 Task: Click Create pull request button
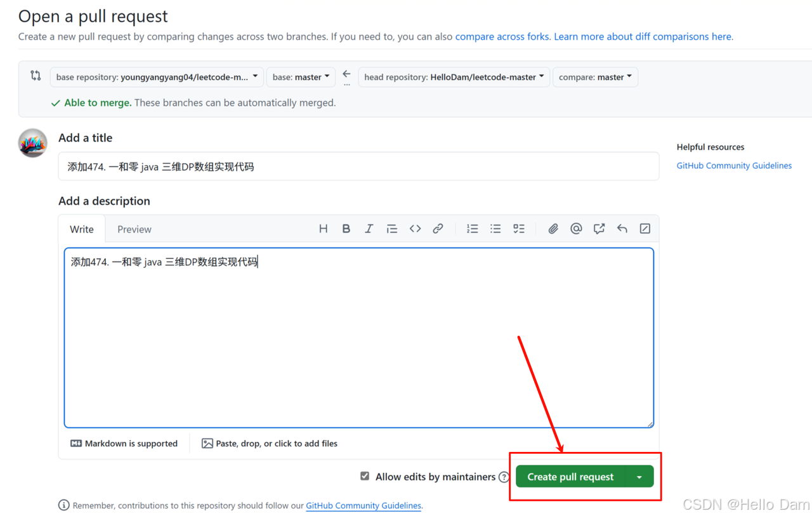(x=570, y=477)
